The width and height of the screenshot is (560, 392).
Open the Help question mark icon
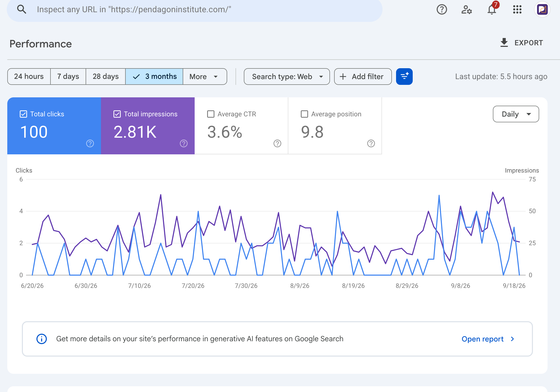(x=442, y=10)
